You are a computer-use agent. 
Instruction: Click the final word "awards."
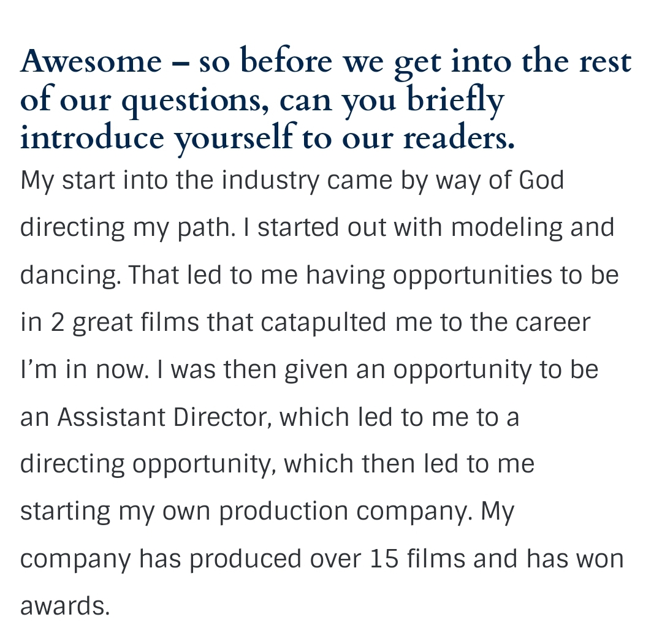click(x=65, y=606)
